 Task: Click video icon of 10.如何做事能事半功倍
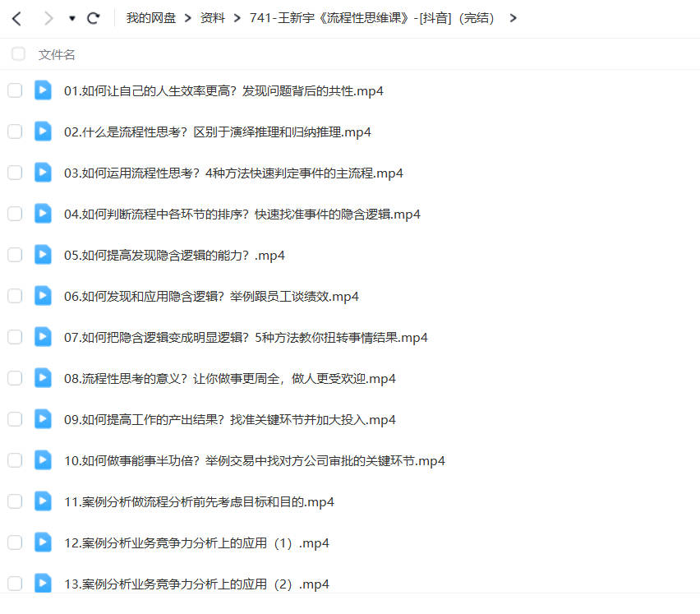(43, 460)
